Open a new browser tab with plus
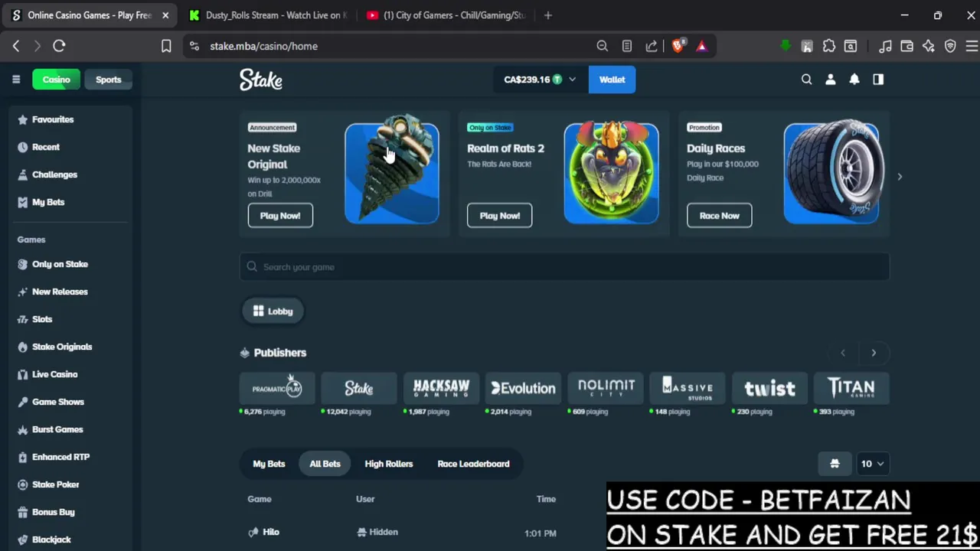Viewport: 980px width, 551px height. (547, 15)
